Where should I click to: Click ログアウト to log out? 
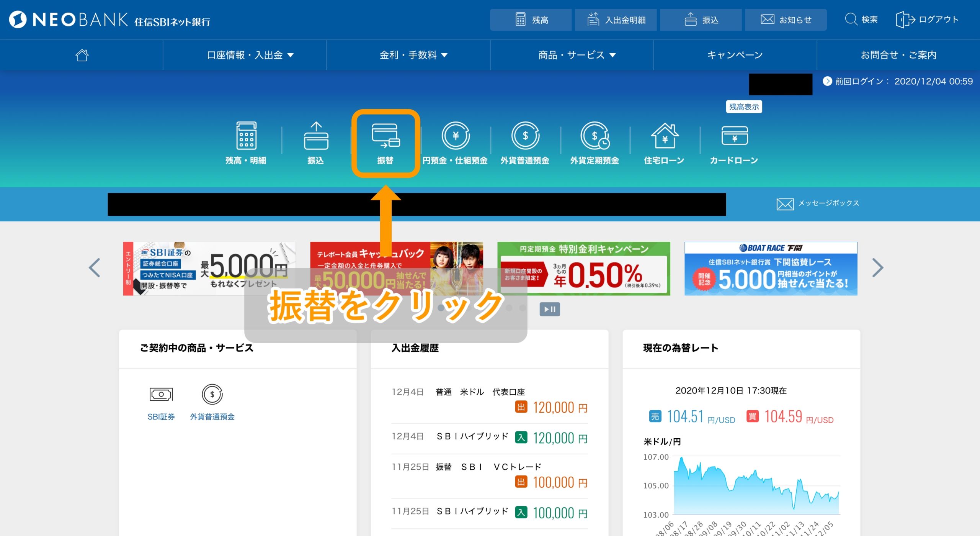pos(927,20)
